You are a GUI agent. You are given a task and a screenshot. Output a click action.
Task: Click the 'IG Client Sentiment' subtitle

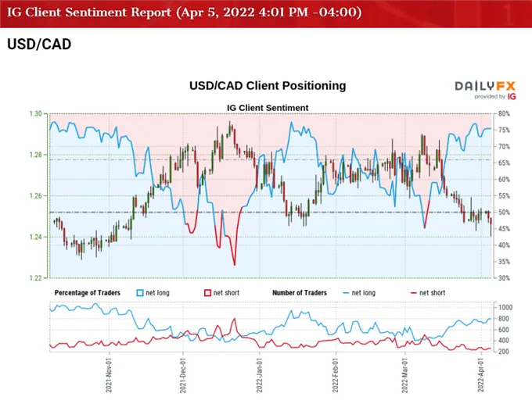[x=268, y=108]
